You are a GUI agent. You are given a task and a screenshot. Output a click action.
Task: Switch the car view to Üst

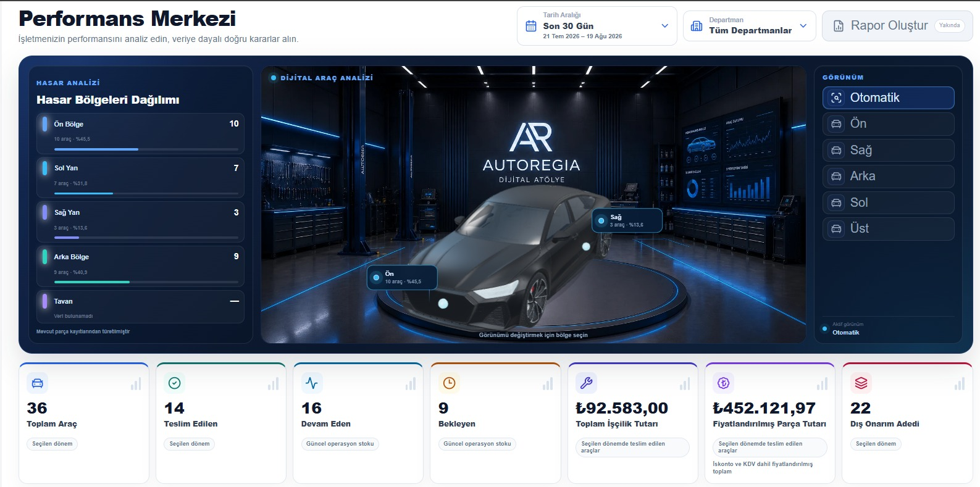(x=888, y=229)
